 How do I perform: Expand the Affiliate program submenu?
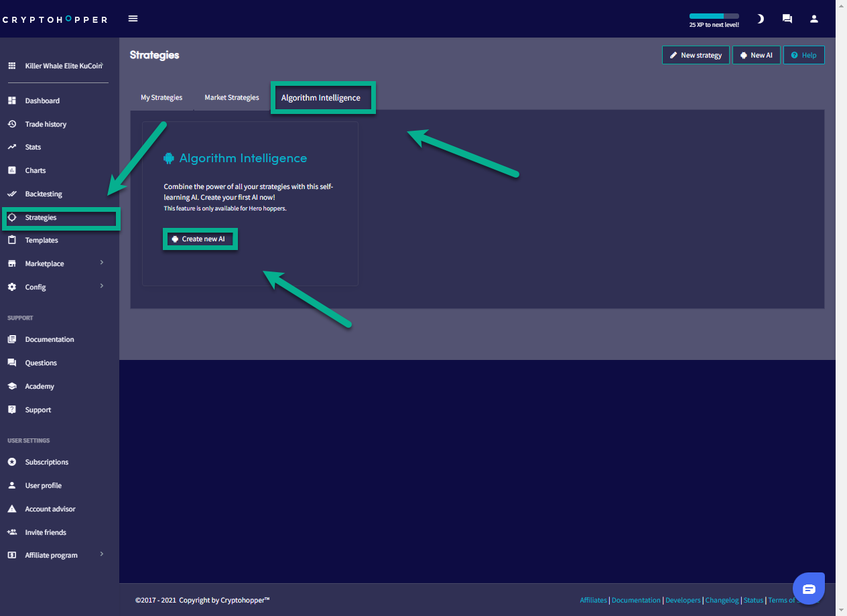102,554
